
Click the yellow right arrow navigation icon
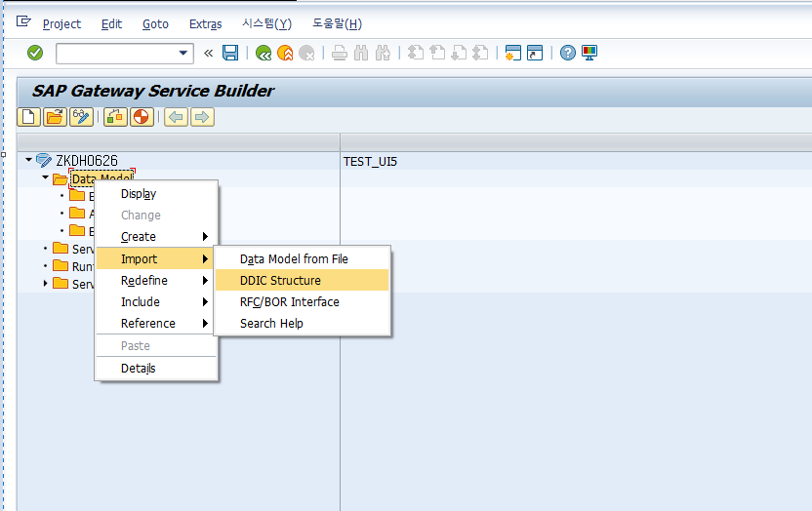[202, 117]
